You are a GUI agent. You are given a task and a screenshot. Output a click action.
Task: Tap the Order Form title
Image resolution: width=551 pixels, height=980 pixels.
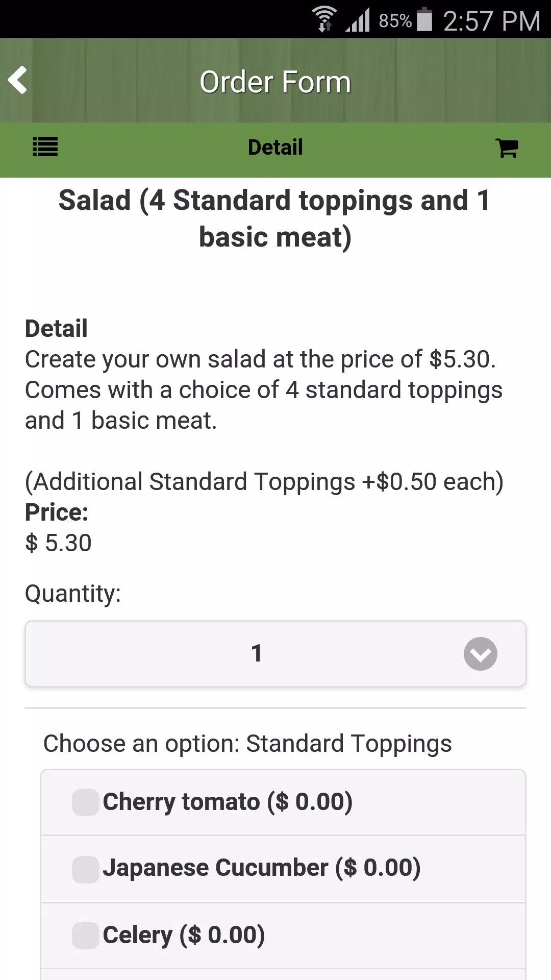point(275,82)
